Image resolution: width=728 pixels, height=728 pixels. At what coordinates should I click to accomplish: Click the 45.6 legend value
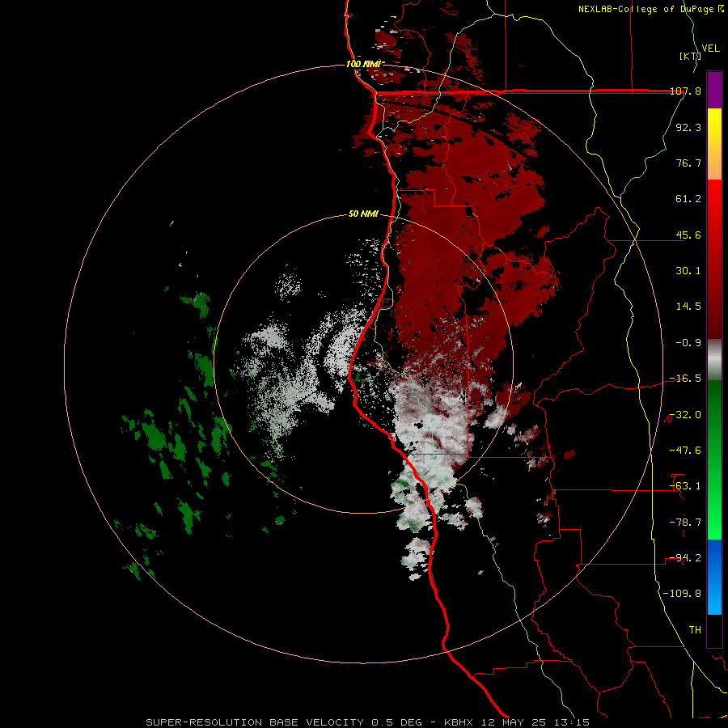click(x=688, y=235)
